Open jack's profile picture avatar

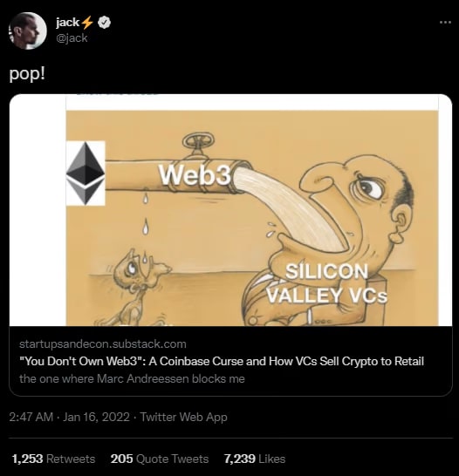coord(28,31)
